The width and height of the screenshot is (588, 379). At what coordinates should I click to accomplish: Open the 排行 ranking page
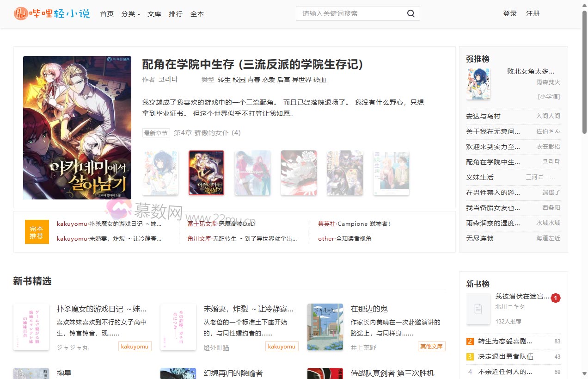176,14
